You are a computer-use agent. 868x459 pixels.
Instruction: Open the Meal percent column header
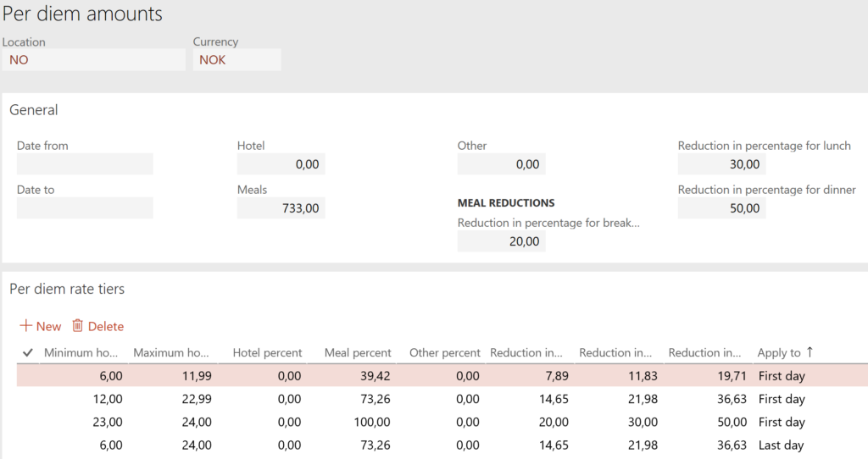[358, 352]
